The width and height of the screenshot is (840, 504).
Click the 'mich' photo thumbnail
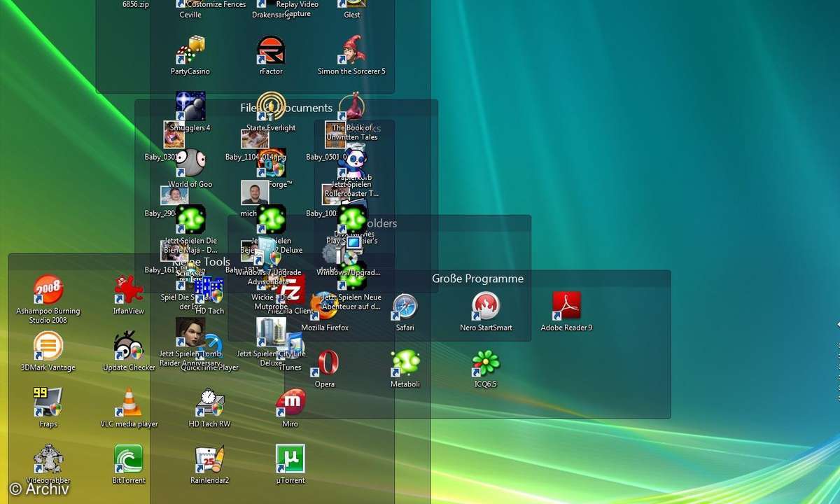click(255, 192)
